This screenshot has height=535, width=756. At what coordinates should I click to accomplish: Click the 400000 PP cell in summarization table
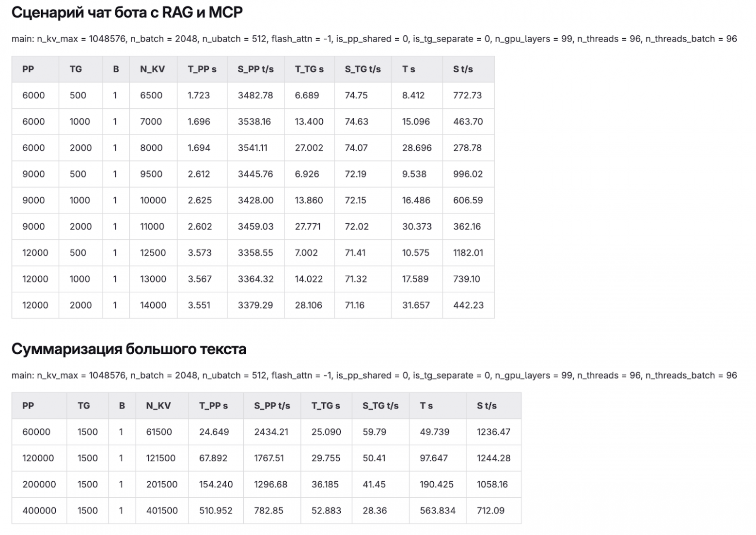click(39, 510)
